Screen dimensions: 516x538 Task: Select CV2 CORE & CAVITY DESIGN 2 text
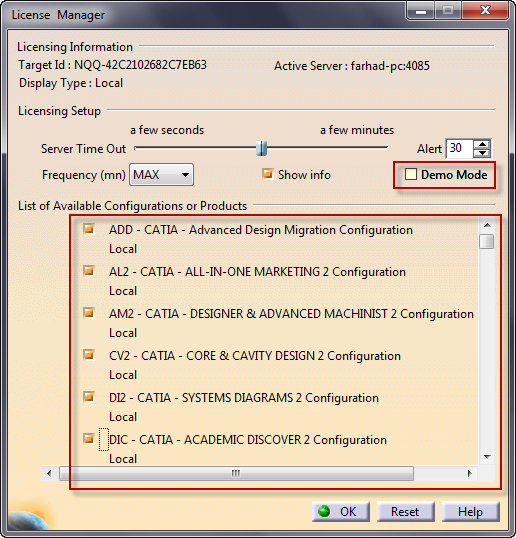coord(255,356)
